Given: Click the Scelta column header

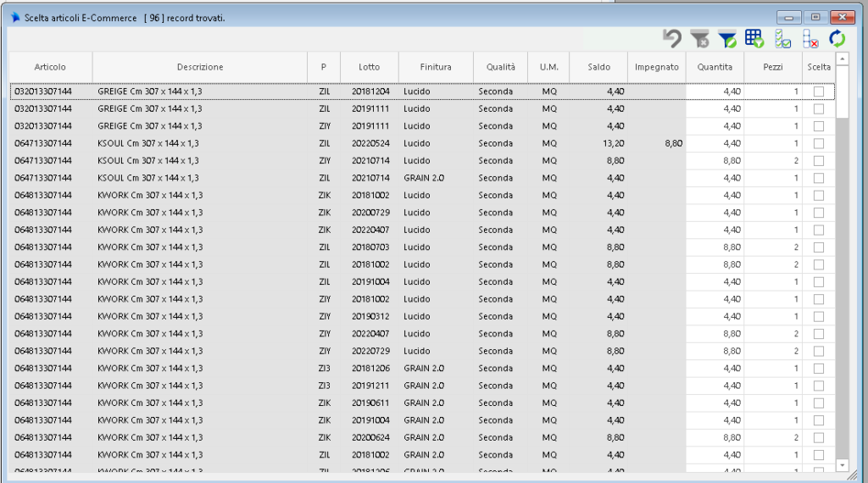Looking at the screenshot, I should [x=819, y=67].
